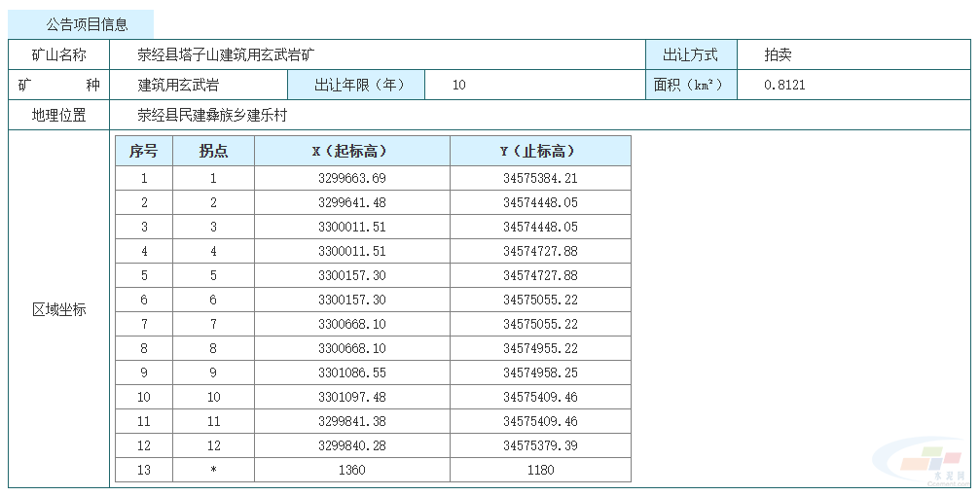Click the 区域坐标 label cell

(58, 309)
